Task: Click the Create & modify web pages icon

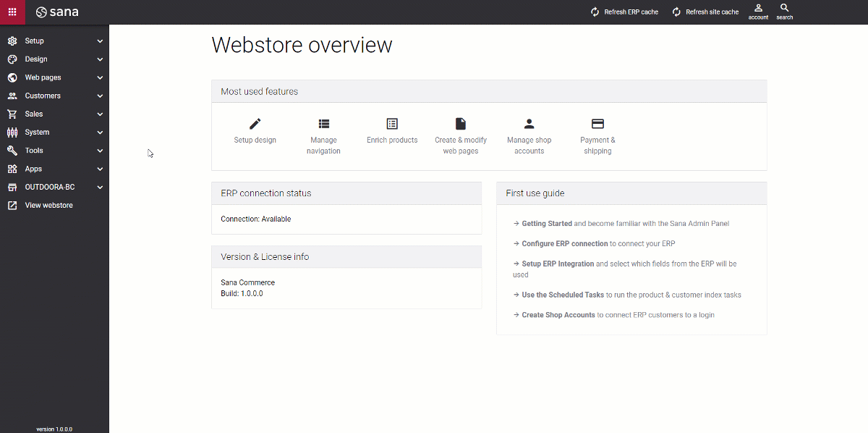Action: pos(461,124)
